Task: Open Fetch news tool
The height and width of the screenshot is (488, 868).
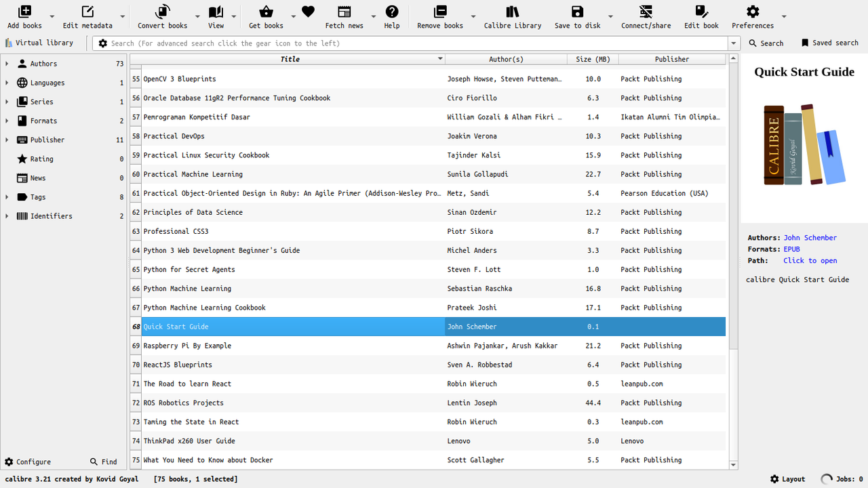Action: click(x=344, y=12)
